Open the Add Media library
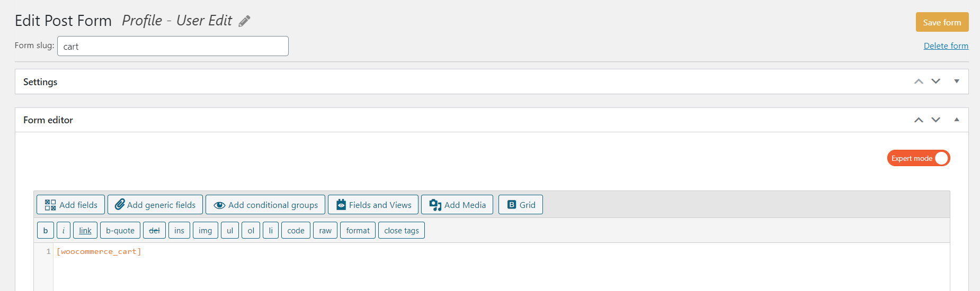Image resolution: width=980 pixels, height=291 pixels. [457, 205]
